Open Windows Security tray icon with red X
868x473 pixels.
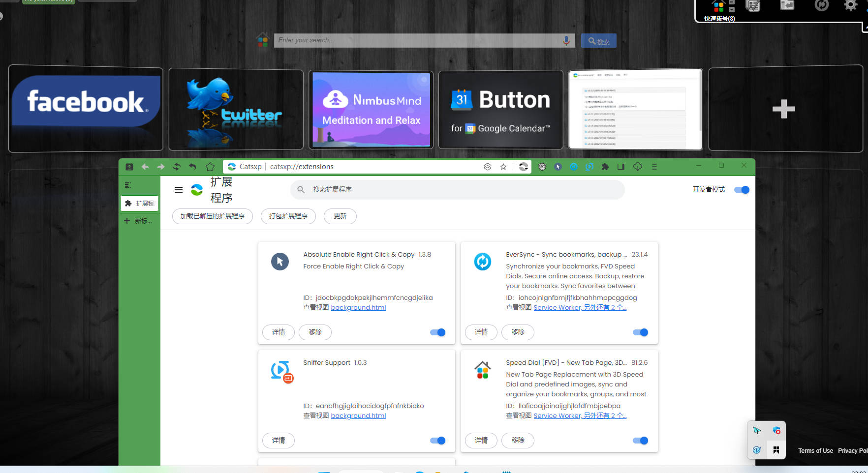776,431
